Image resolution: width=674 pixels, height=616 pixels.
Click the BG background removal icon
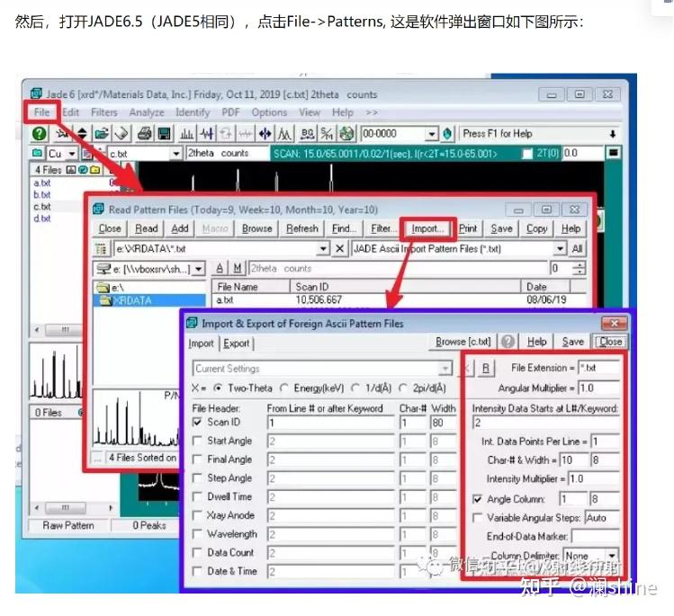[308, 134]
